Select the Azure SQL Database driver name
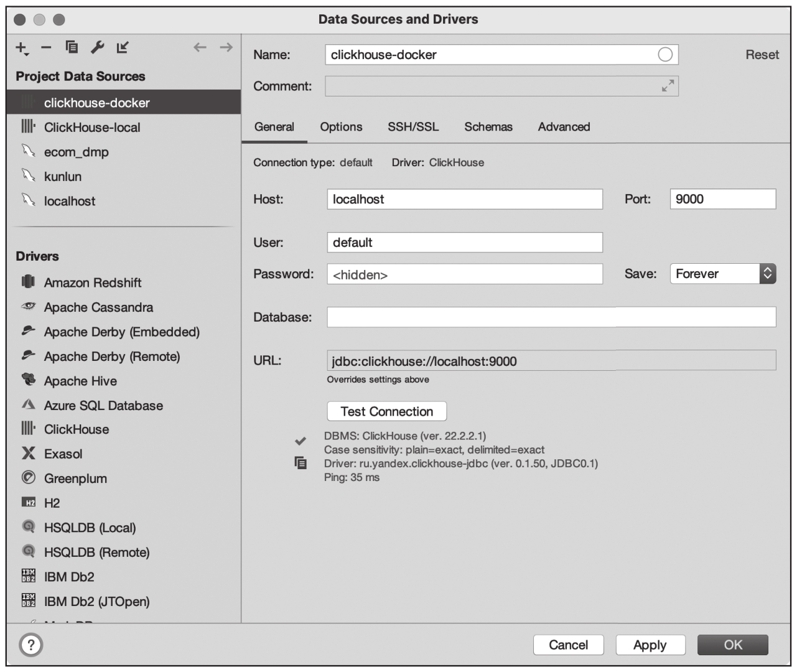 pyautogui.click(x=103, y=406)
